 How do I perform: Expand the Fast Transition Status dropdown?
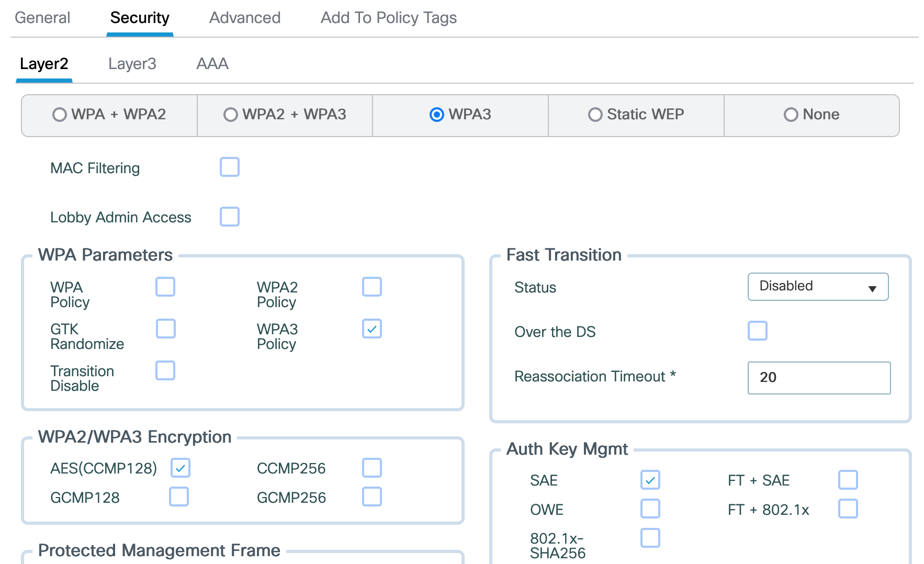818,287
